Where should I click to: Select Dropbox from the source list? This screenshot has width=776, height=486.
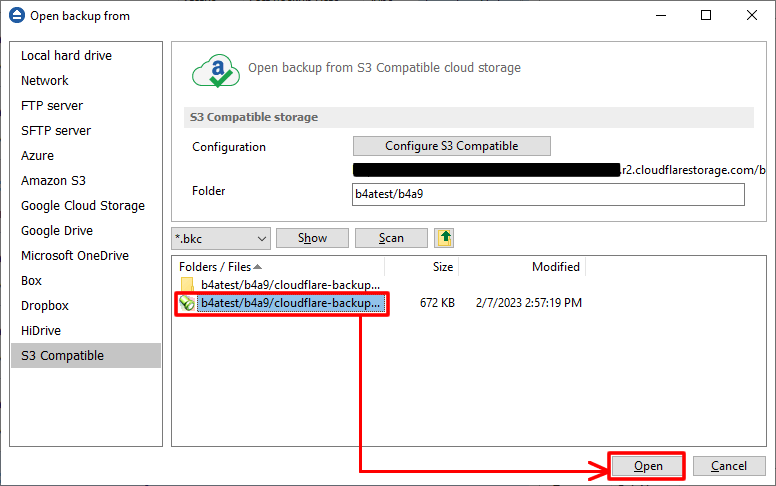click(45, 306)
